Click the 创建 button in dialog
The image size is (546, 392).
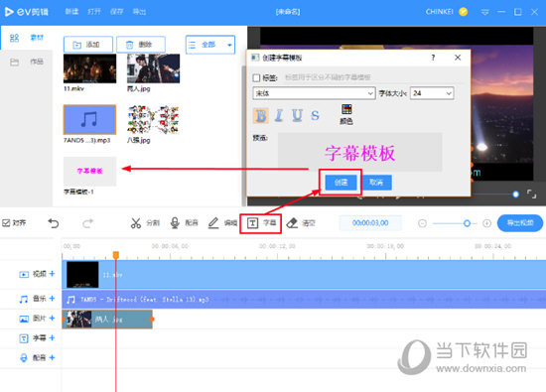[341, 183]
